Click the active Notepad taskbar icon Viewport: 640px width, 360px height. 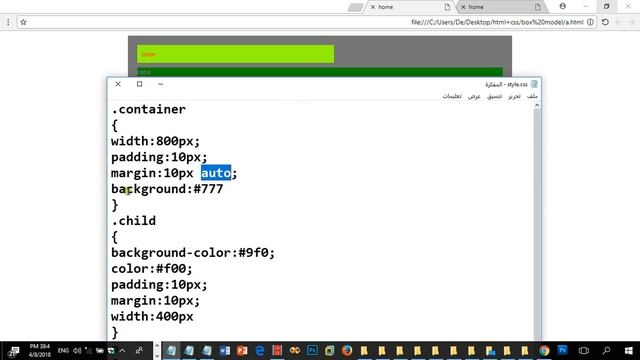coord(171,351)
